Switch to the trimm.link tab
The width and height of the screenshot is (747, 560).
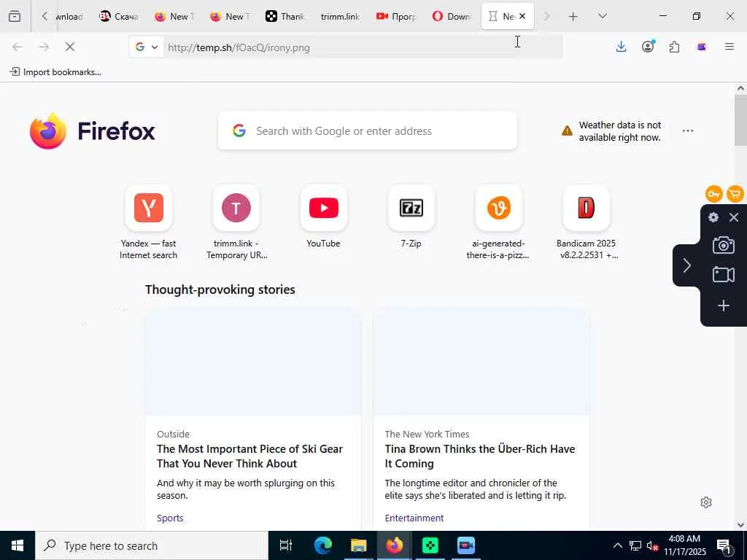340,16
